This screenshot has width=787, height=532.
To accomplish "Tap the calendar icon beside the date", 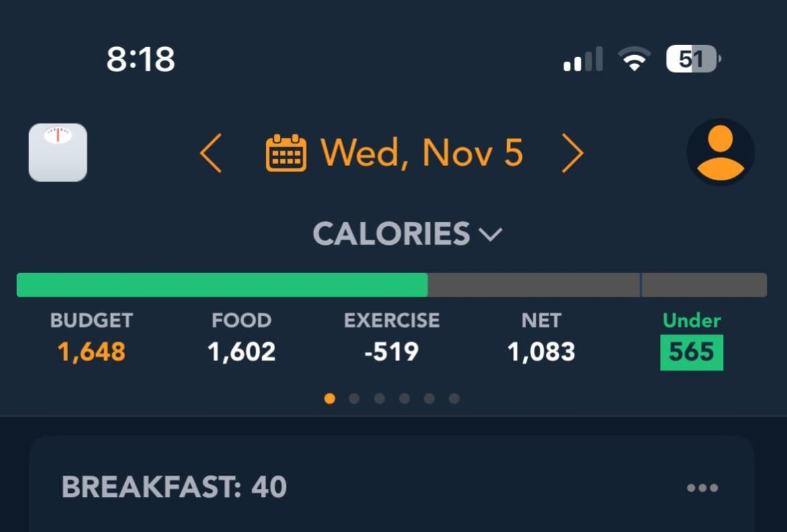I will click(x=285, y=153).
